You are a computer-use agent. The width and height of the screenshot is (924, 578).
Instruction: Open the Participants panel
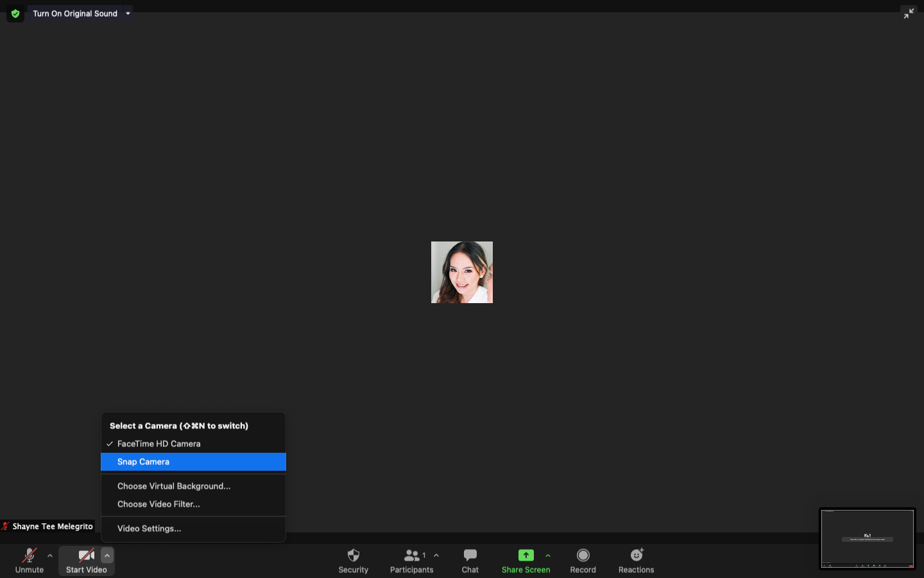(411, 561)
